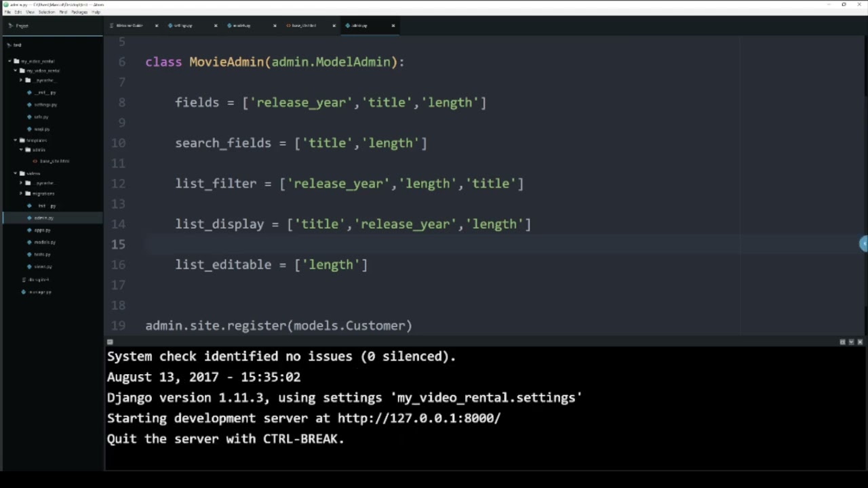The image size is (868, 488).
Task: Close the settings.py tab
Action: coord(216,26)
